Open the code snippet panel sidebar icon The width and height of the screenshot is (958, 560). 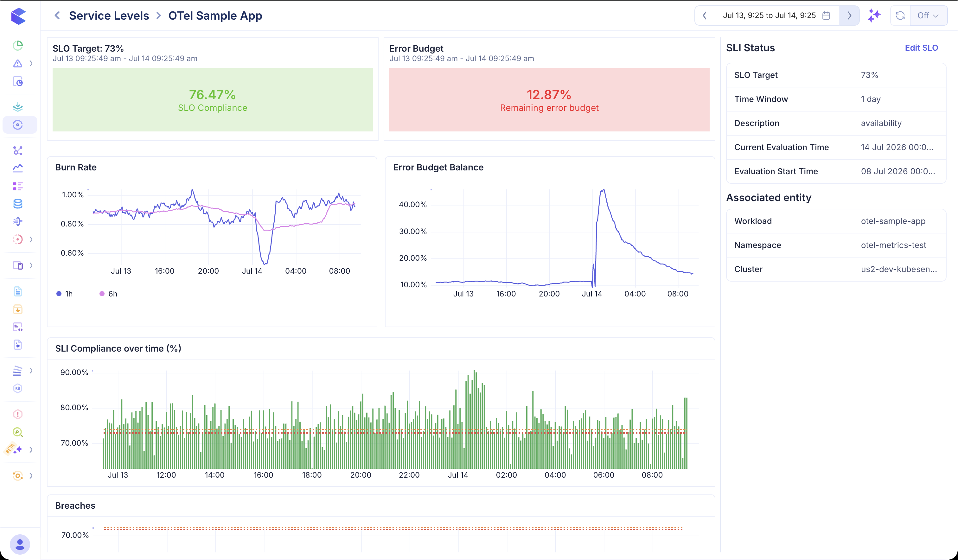[18, 327]
